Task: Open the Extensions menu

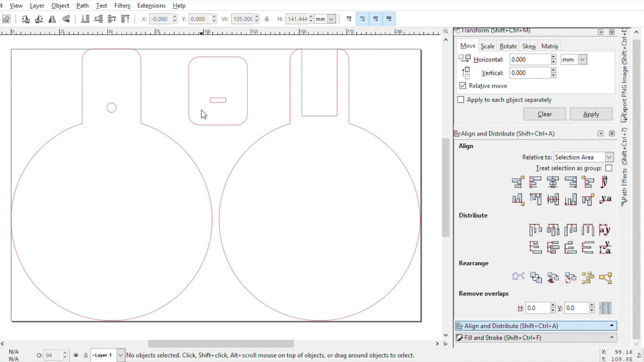Action: [x=151, y=5]
